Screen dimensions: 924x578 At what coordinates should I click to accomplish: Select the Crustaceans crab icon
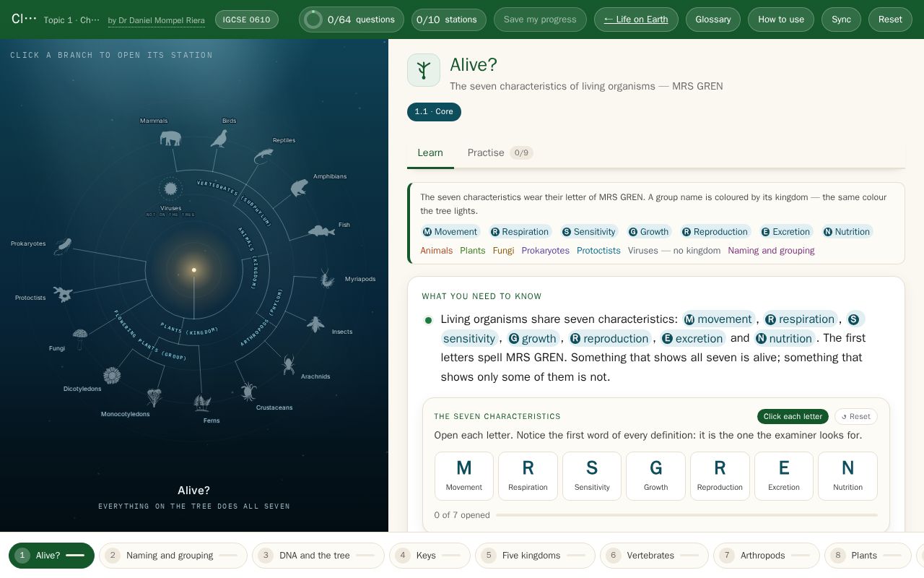(x=248, y=392)
